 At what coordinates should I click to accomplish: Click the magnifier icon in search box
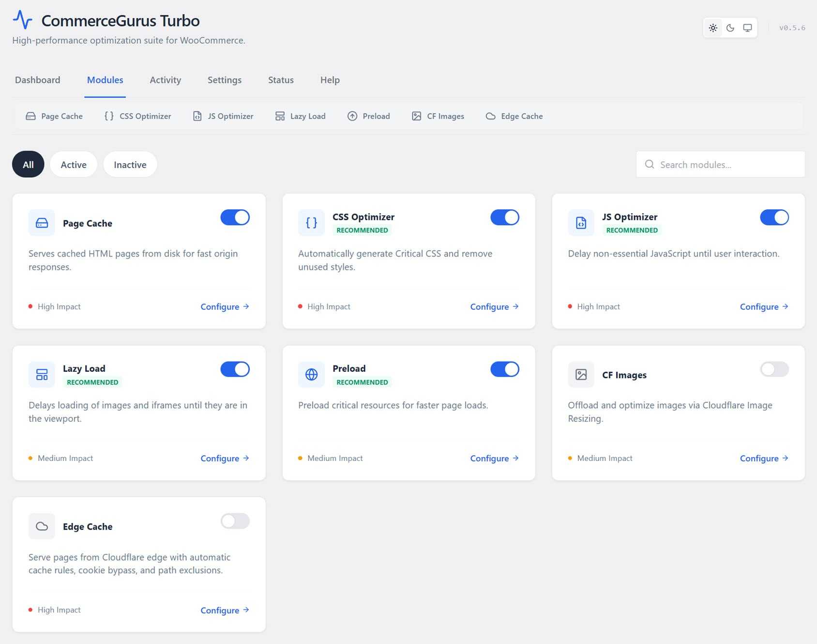coord(650,165)
